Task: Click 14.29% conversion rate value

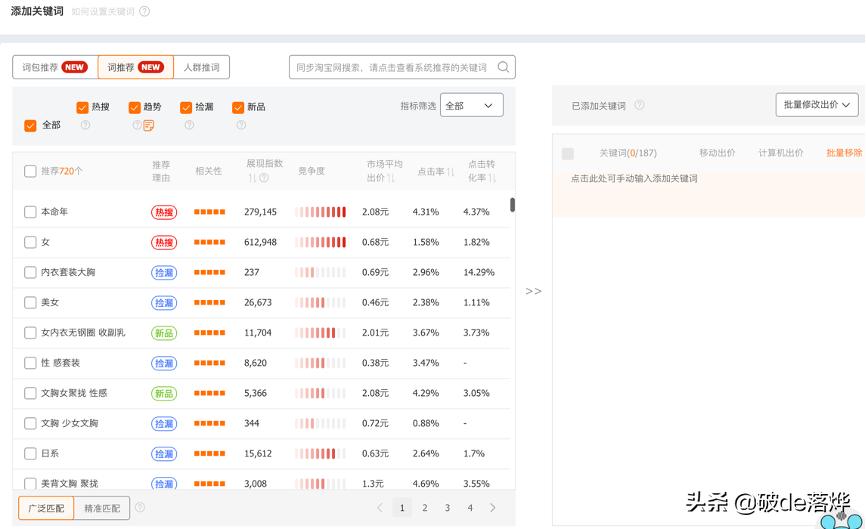Action: [479, 272]
